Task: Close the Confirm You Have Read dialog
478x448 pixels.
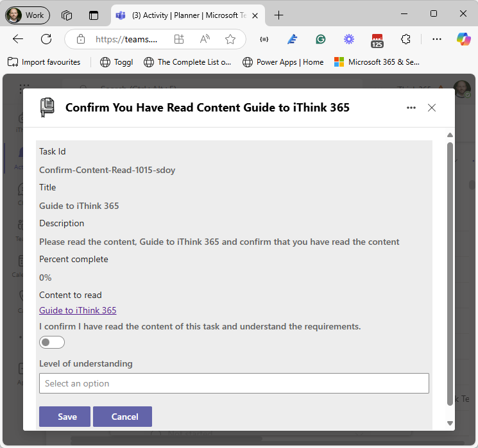Action: (x=432, y=108)
